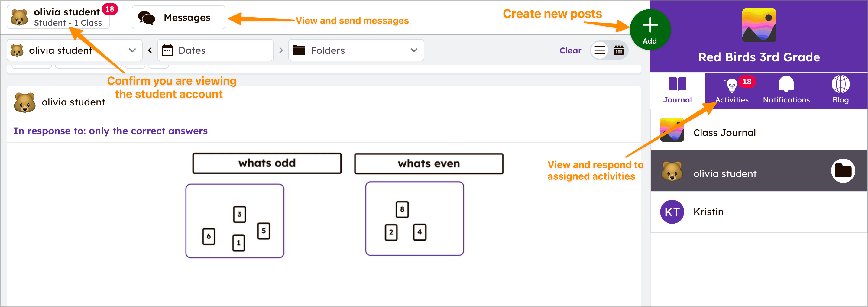The height and width of the screenshot is (307, 868).
Task: Open the Blog globe icon
Action: (840, 84)
